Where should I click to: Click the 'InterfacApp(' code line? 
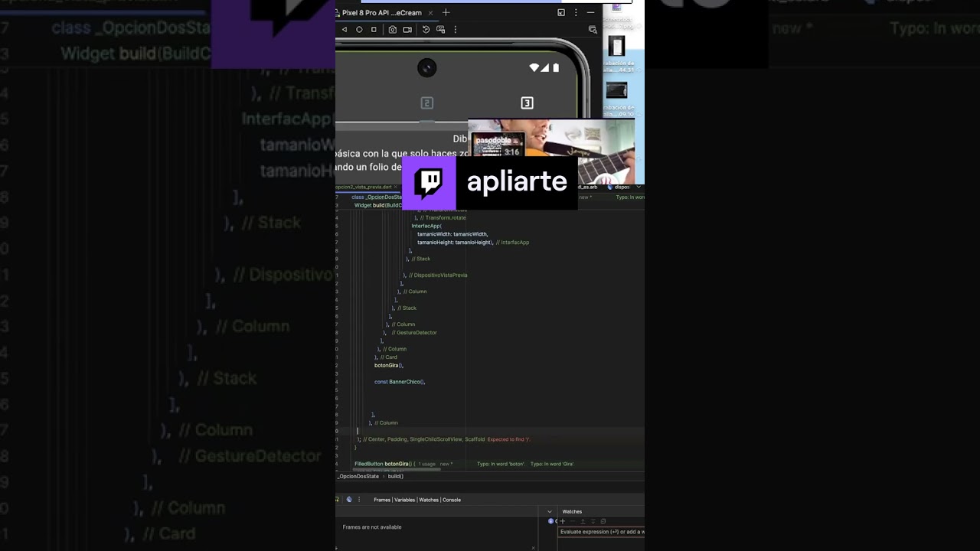(x=426, y=226)
